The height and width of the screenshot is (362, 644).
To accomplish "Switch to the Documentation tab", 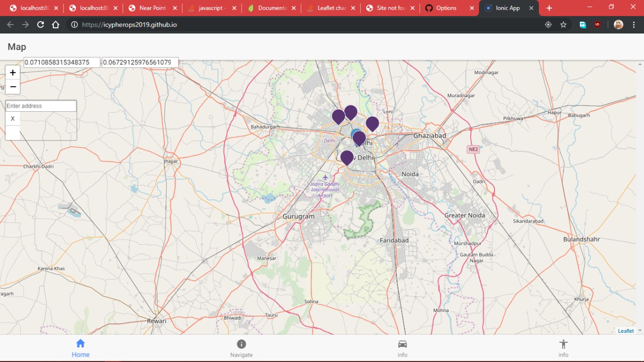I will tap(272, 8).
